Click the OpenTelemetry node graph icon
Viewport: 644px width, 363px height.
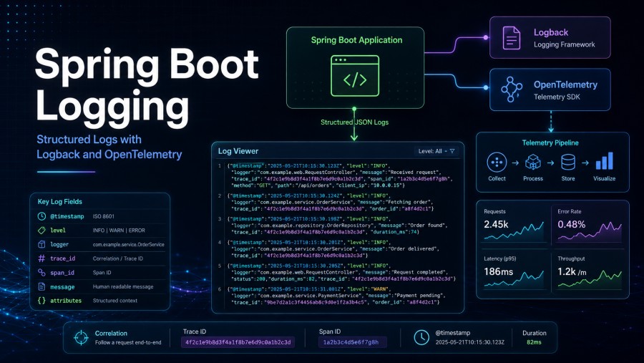coord(512,89)
